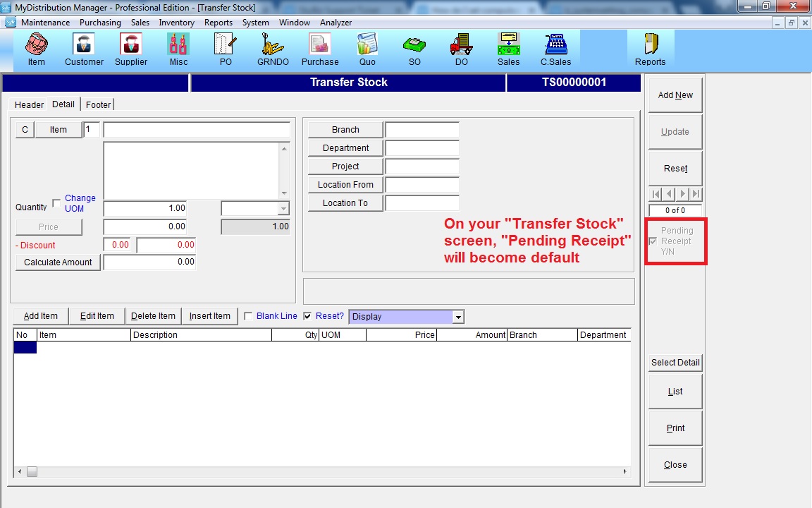Tick the Blank Line checkbox
Screen dimensions: 812x508
point(248,316)
